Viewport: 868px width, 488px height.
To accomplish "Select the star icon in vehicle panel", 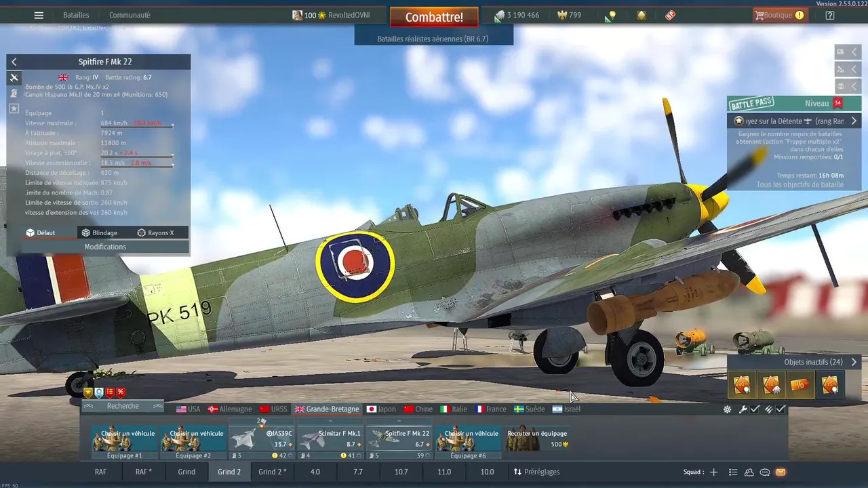I will pos(14,108).
